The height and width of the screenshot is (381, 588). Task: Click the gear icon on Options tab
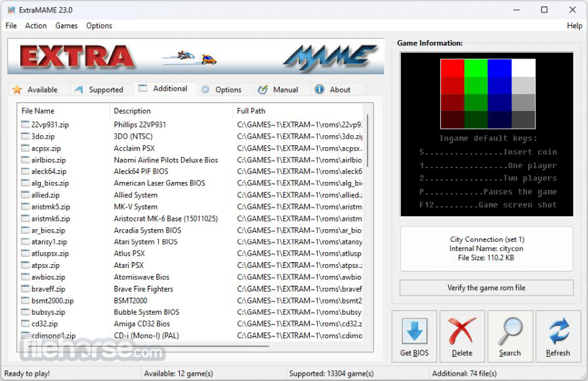coord(205,89)
